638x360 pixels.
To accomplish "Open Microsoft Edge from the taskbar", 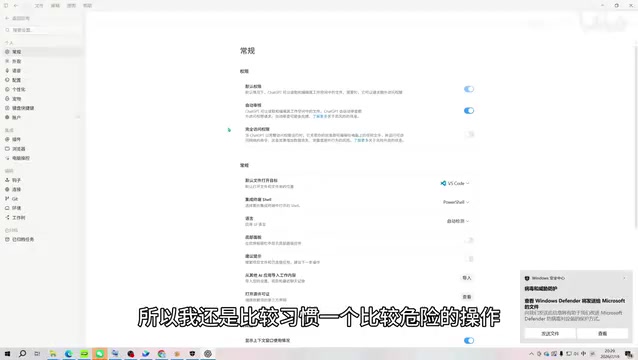I will pyautogui.click(x=68, y=353).
